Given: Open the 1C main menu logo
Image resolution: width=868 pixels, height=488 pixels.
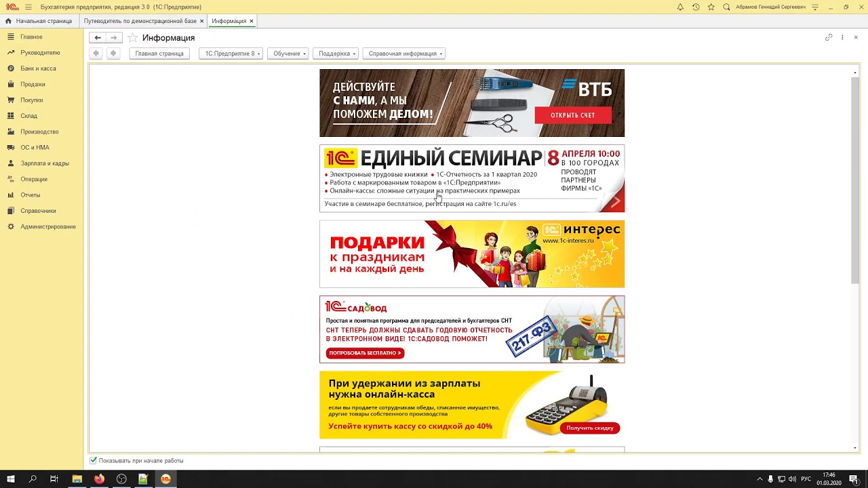Looking at the screenshot, I should (x=12, y=7).
